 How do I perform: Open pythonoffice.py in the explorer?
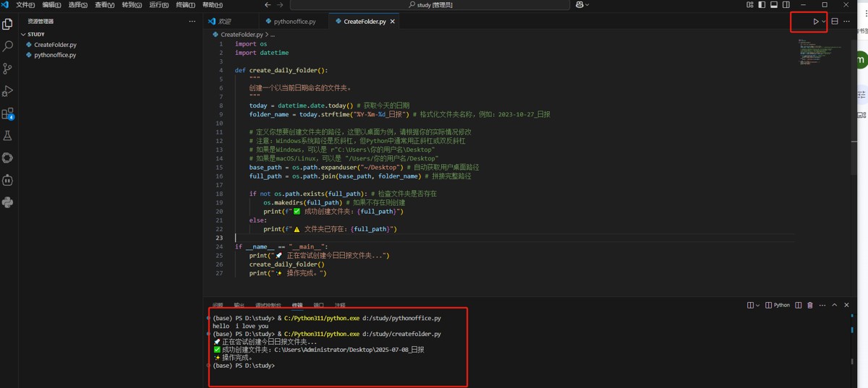[55, 55]
